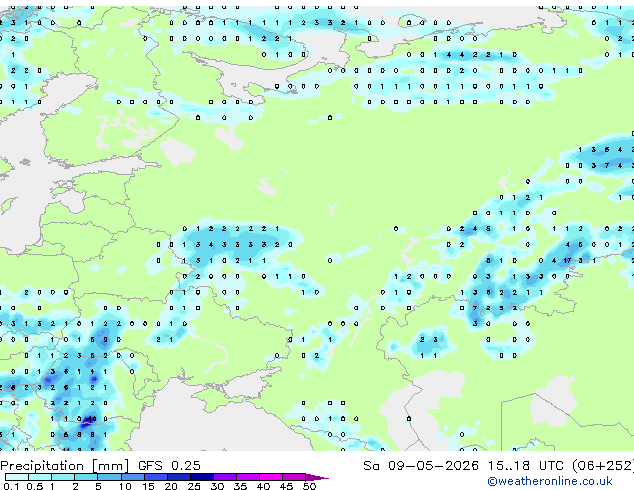Select legend label '30'

(x=217, y=486)
